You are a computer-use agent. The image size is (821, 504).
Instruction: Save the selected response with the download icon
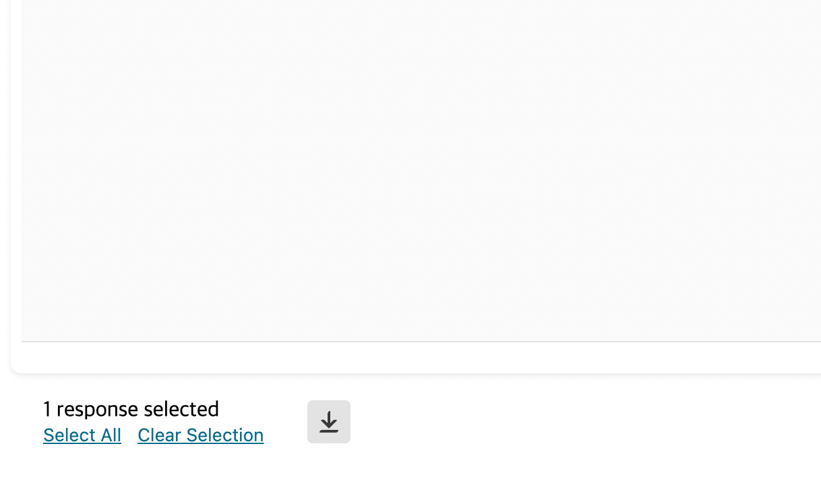tap(329, 422)
